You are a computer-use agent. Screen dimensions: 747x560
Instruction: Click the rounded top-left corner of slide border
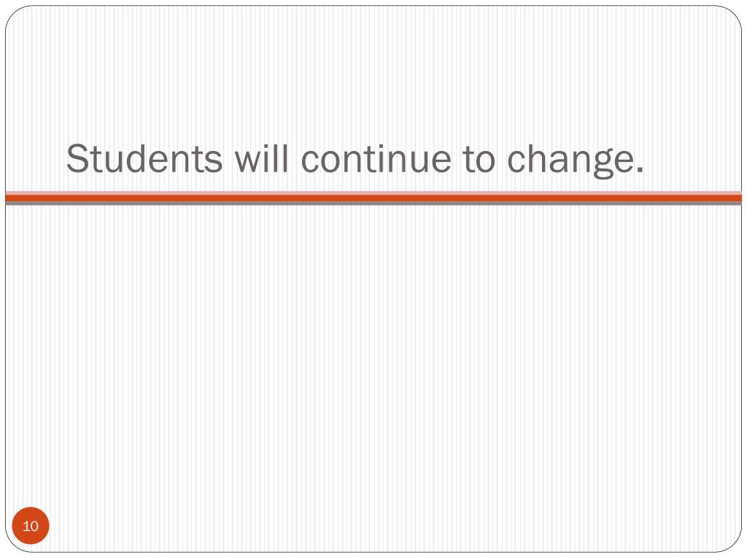point(15,15)
